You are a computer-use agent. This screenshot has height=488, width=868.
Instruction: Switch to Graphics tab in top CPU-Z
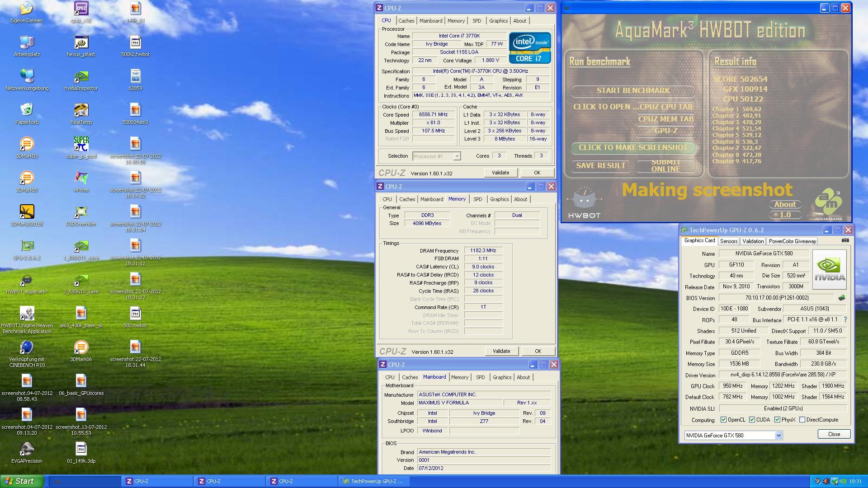click(498, 21)
